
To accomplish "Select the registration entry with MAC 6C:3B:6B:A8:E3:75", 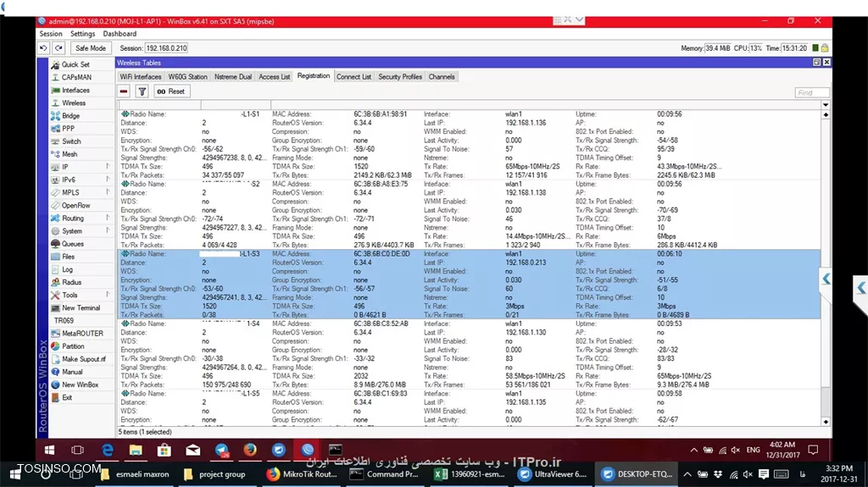I will coord(468,214).
